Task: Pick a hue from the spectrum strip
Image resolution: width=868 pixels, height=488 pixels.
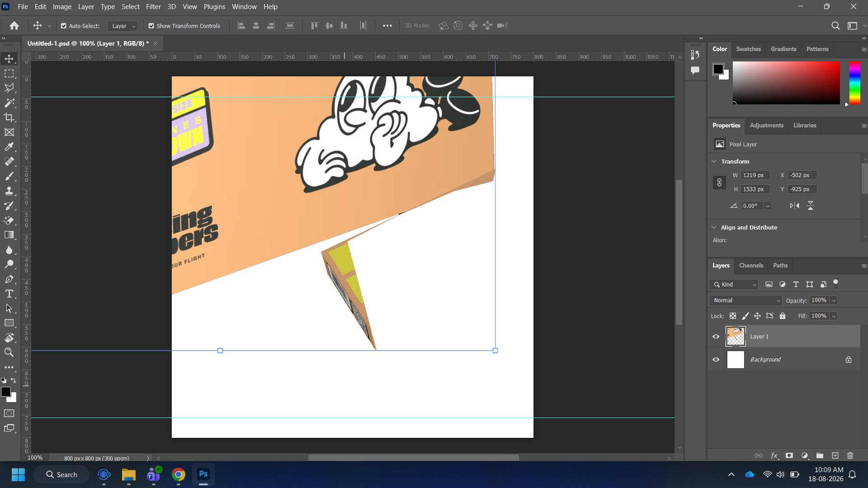Action: coord(854,83)
